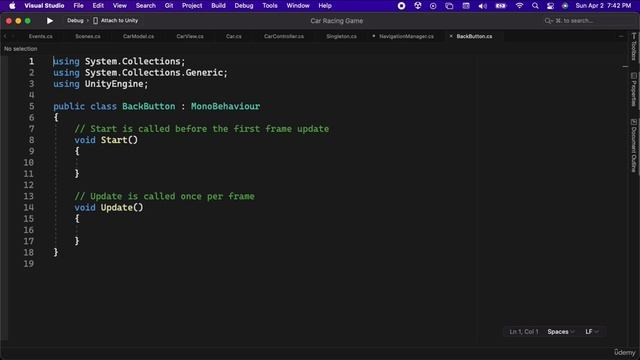Switch to the CarController.cs tab
The image size is (640, 360).
click(x=284, y=36)
